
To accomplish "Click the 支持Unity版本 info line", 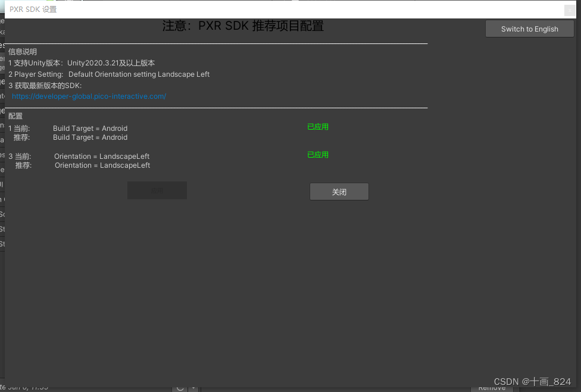I will tap(82, 63).
